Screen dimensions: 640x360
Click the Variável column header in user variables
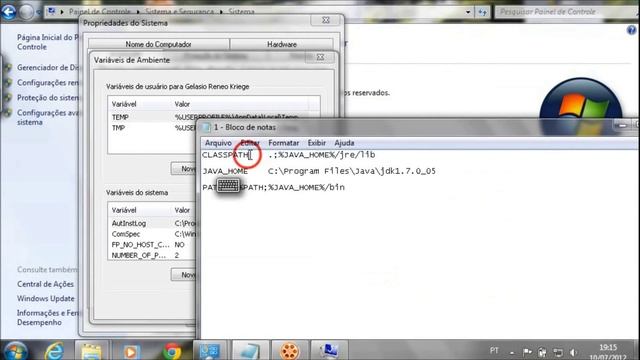coord(124,104)
